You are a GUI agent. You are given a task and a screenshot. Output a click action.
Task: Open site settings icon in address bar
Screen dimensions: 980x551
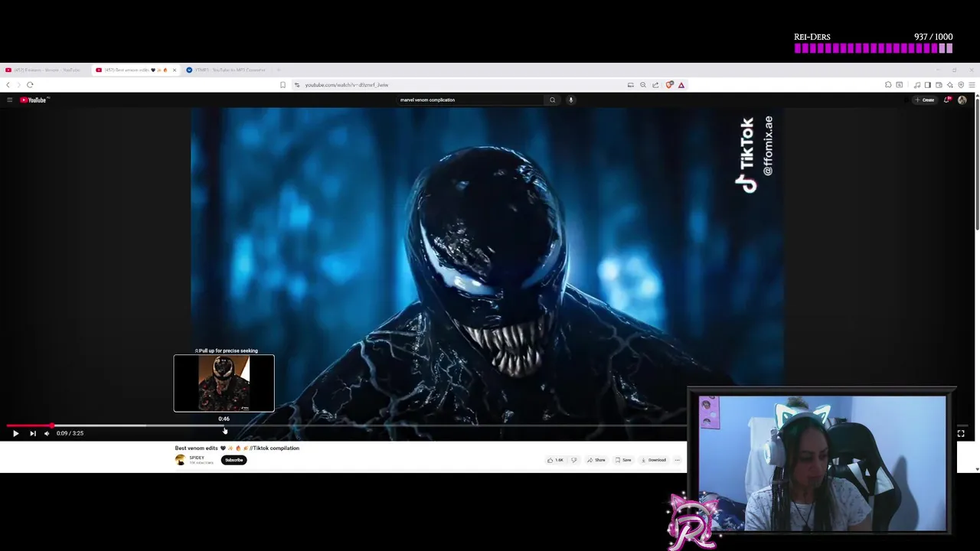tap(297, 85)
